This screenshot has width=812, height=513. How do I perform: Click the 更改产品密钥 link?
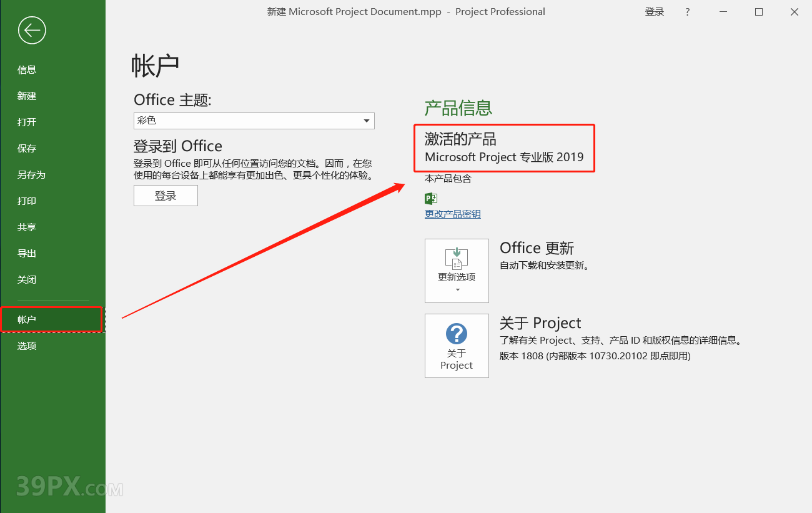coord(453,214)
